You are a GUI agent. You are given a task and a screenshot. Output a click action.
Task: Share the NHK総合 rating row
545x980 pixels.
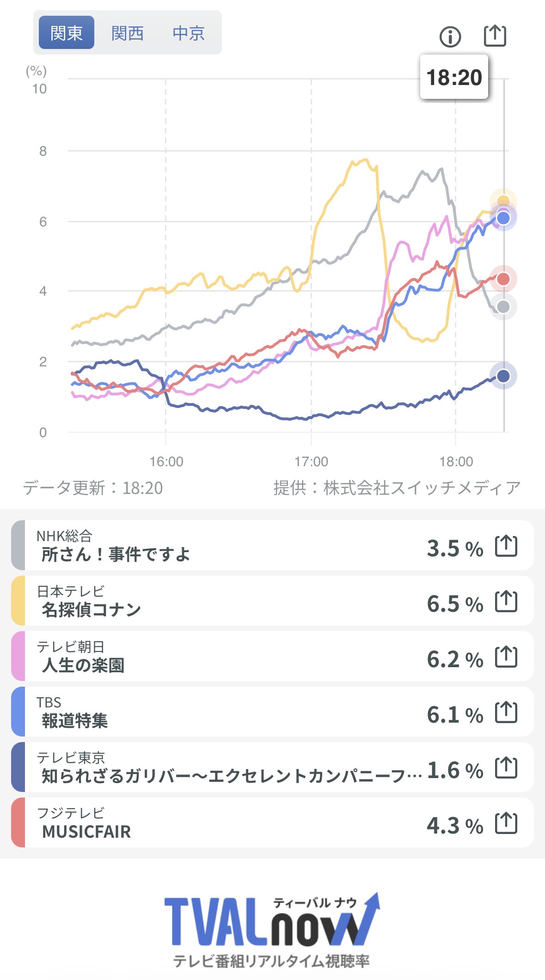tap(506, 546)
